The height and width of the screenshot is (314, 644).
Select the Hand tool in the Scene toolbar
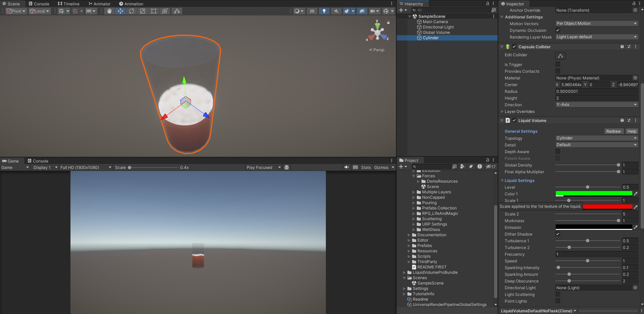click(109, 11)
